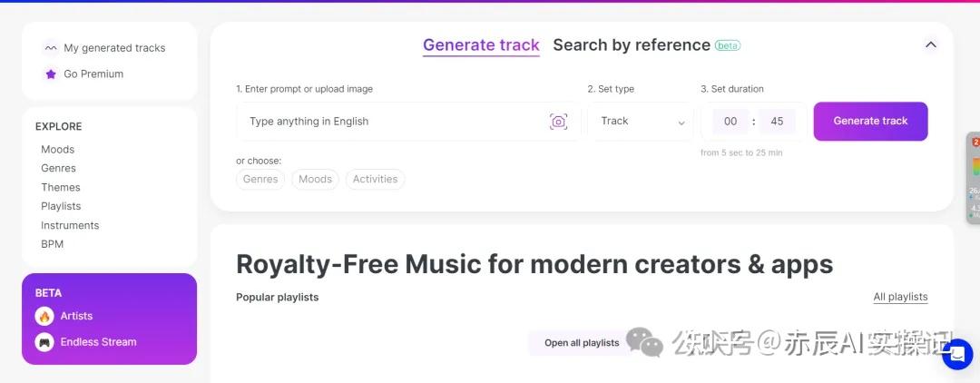
Task: Click the waveform icon beside My generated tracks
Action: (51, 48)
